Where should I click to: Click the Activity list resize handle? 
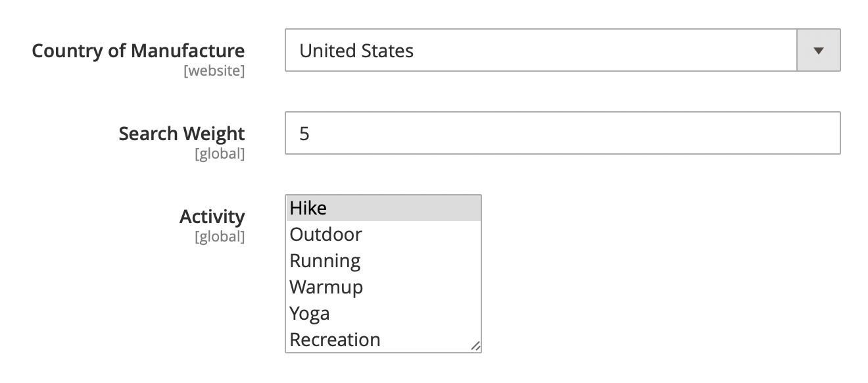[475, 346]
